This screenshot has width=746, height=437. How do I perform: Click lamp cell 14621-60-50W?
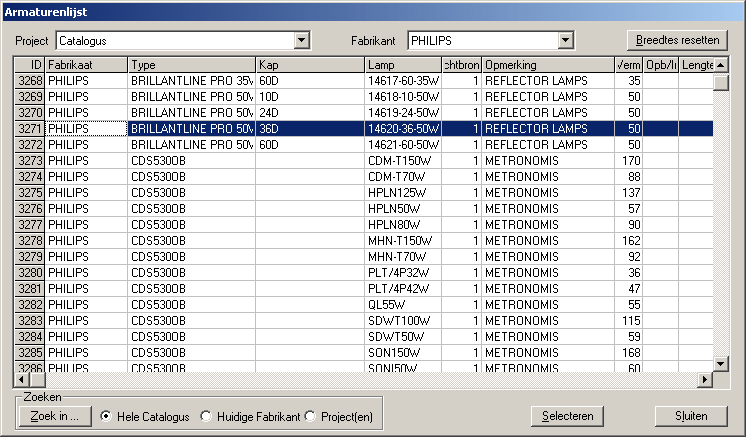403,145
